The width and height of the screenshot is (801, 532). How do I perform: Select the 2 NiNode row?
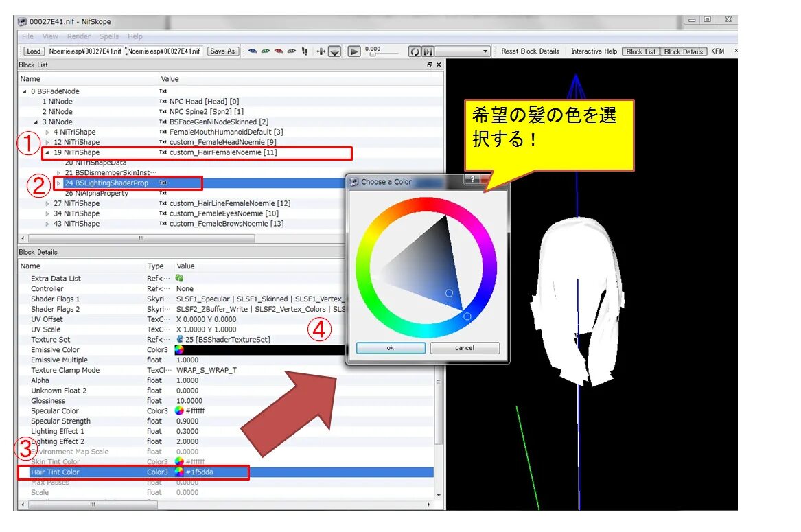(x=231, y=112)
